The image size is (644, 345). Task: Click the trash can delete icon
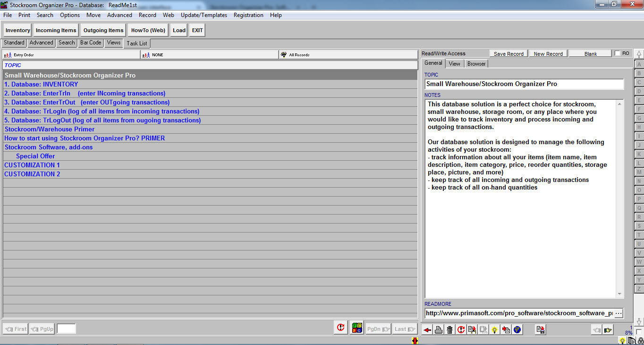tap(450, 330)
